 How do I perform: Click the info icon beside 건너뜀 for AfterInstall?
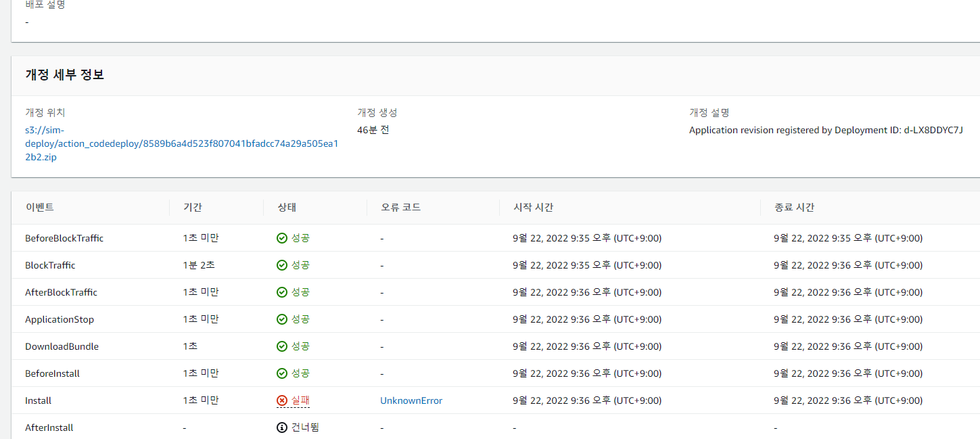[x=281, y=427]
